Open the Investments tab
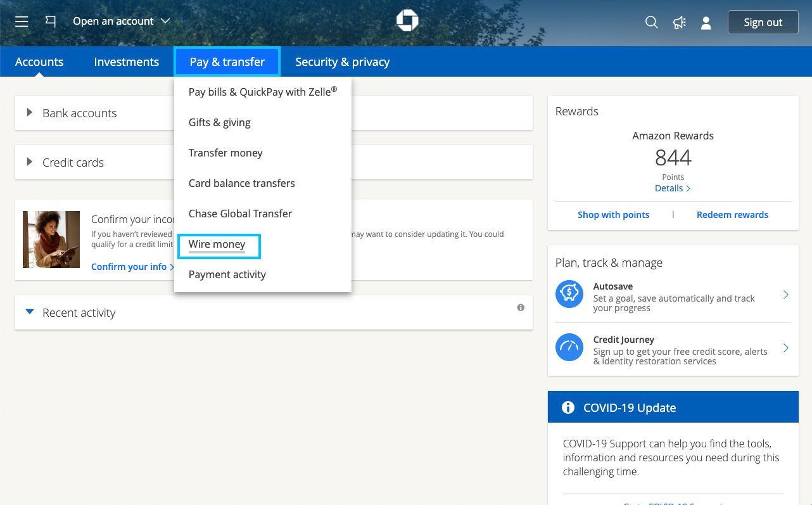812x505 pixels. click(x=126, y=61)
